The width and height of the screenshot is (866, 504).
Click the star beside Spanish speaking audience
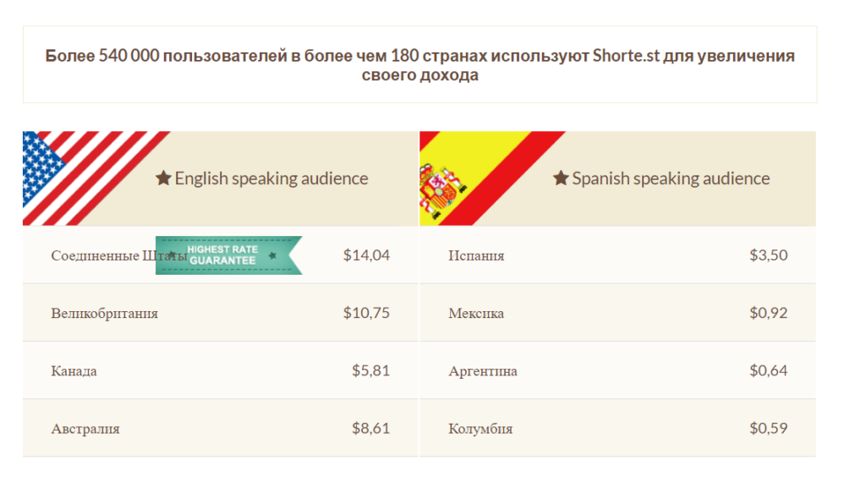[561, 178]
